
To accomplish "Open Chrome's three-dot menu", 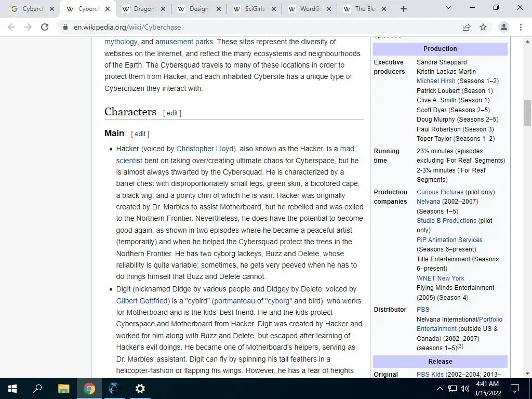I will [521, 27].
